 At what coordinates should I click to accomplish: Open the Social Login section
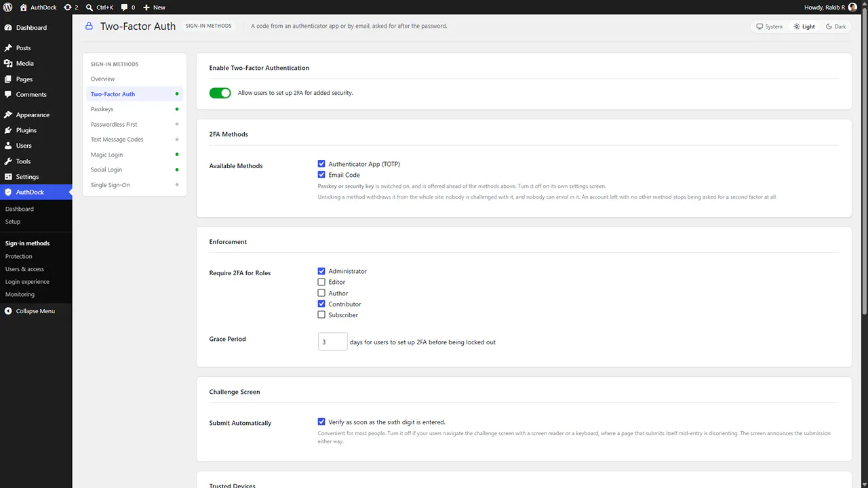[x=134, y=169]
